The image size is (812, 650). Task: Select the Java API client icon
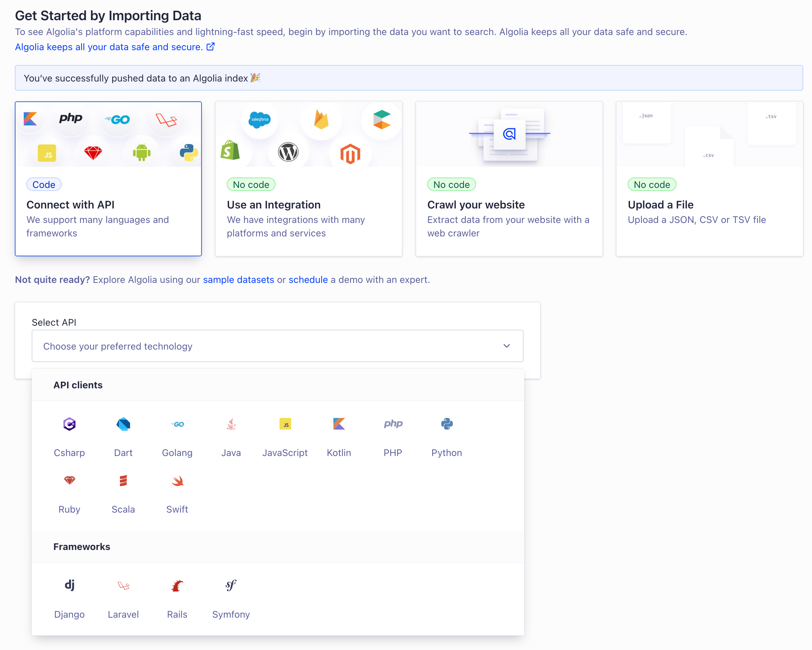[231, 425]
